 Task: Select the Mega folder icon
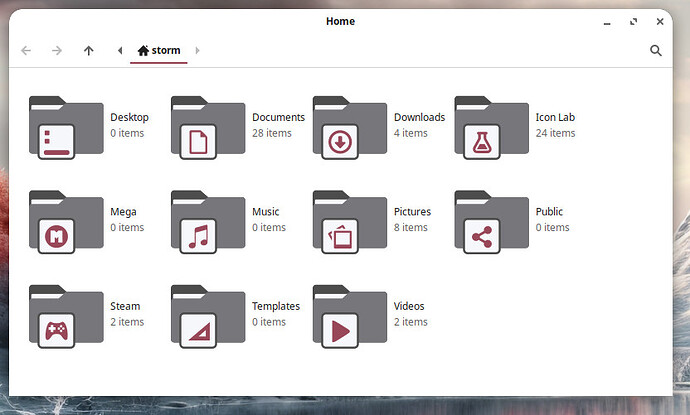coord(66,221)
